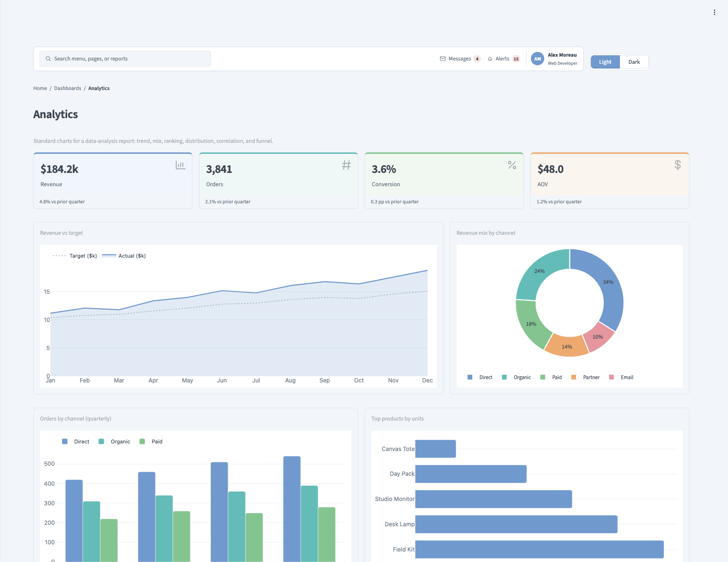Open Dashboards breadcrumb link
728x562 pixels.
click(68, 89)
